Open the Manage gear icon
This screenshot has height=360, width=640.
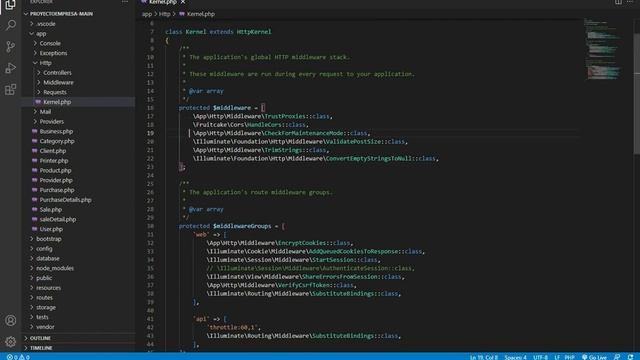pyautogui.click(x=11, y=342)
